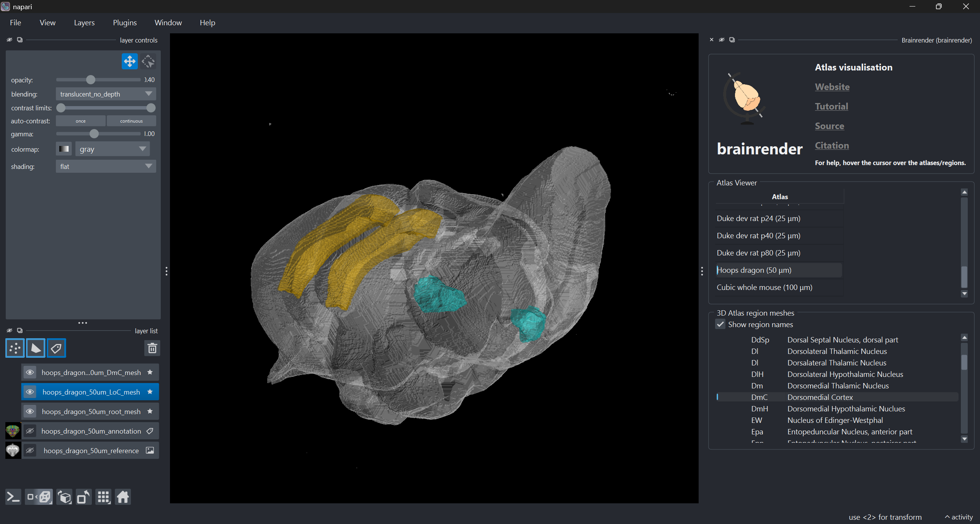Change order of visible axes
The width and height of the screenshot is (980, 524).
[64, 497]
